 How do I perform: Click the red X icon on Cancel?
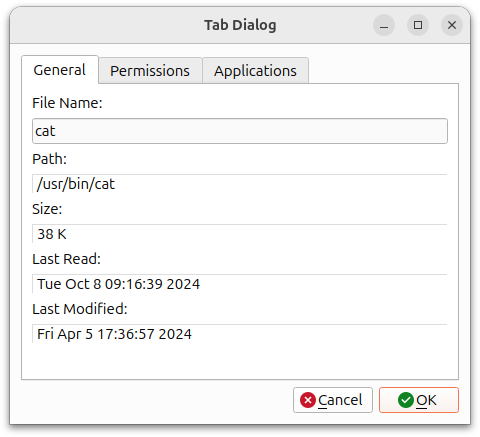308,400
